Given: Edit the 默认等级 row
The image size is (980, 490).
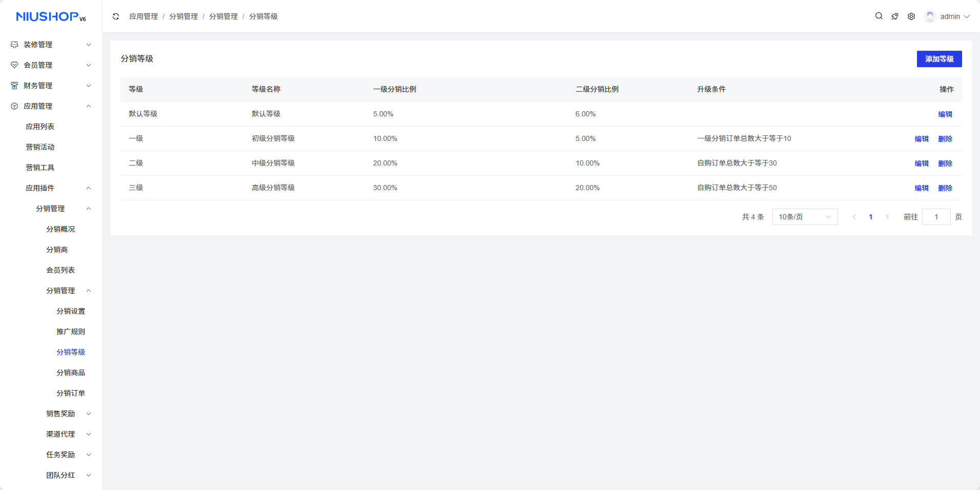Looking at the screenshot, I should (945, 114).
